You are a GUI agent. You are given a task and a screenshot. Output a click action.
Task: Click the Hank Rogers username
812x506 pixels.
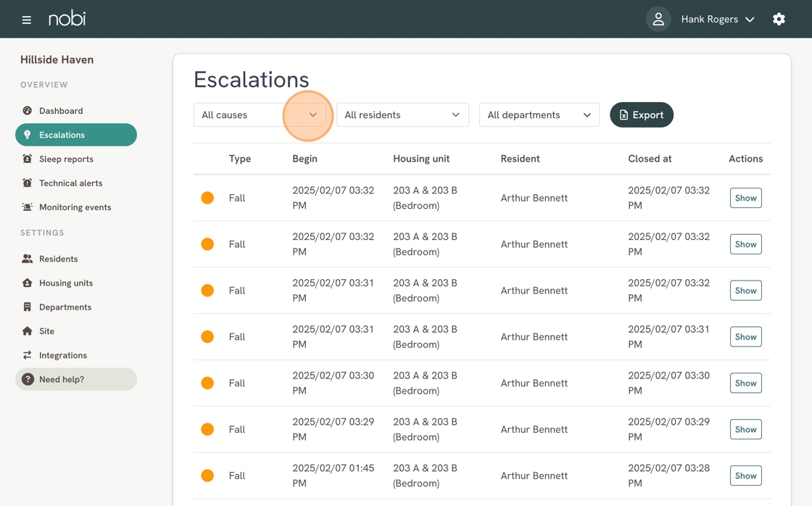pos(710,19)
